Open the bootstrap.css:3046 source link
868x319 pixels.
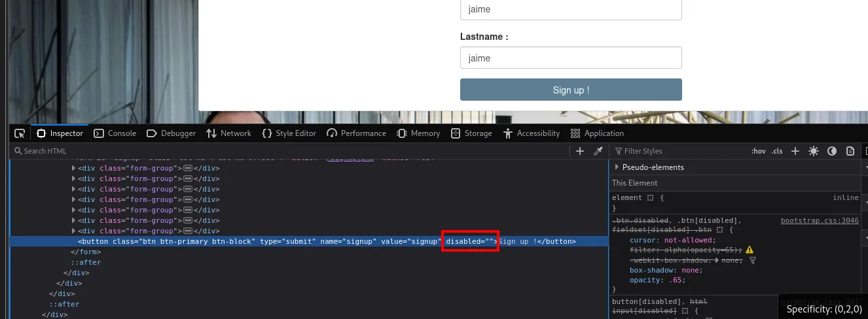820,220
